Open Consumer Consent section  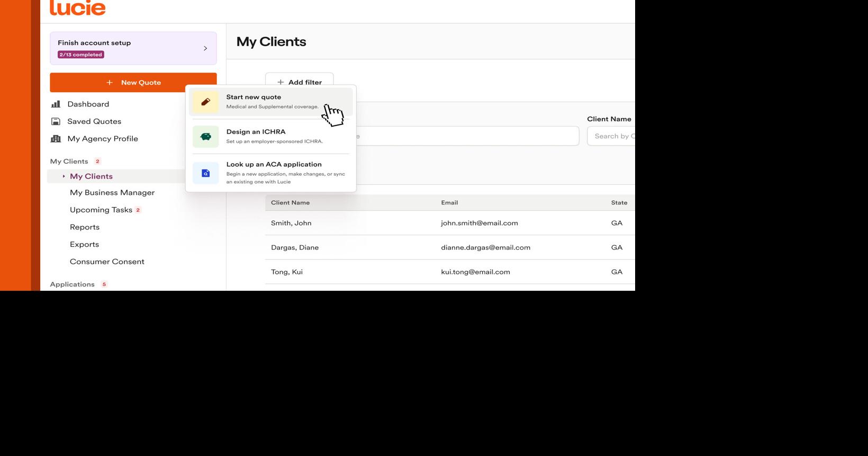pyautogui.click(x=107, y=262)
